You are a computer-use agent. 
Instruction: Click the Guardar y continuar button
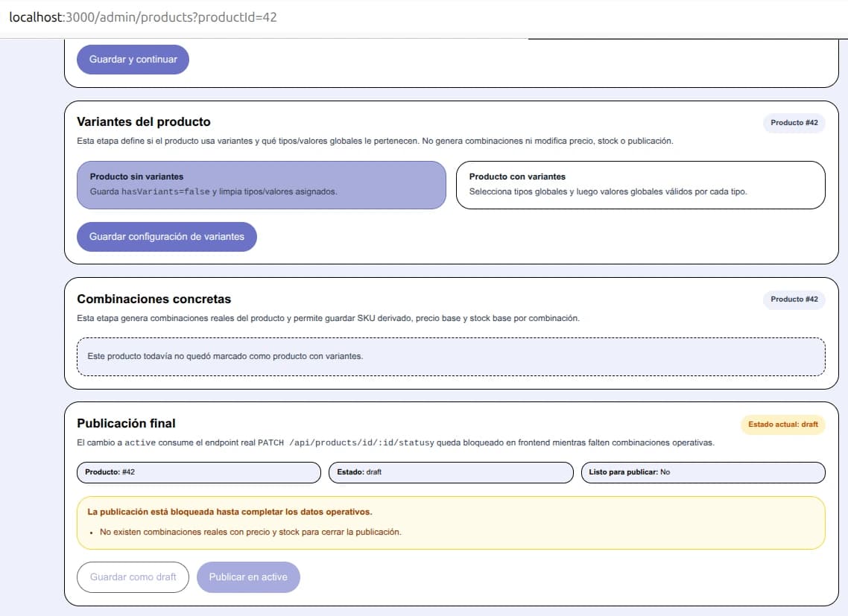point(133,60)
